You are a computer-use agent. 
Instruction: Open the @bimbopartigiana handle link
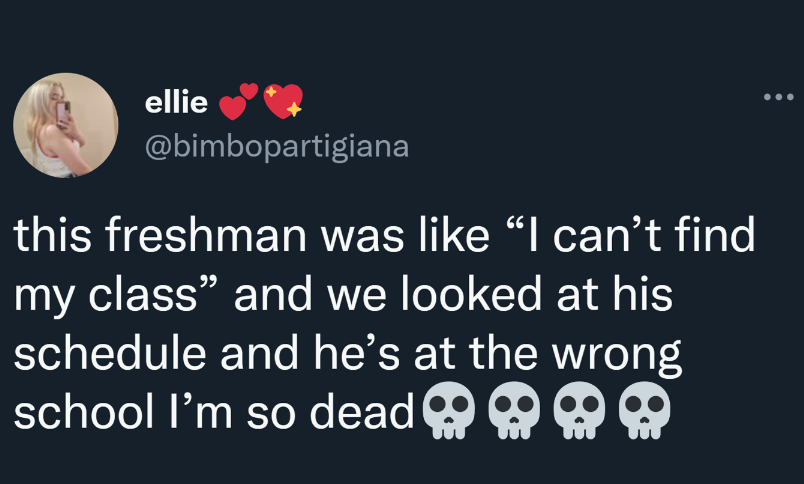point(277,147)
